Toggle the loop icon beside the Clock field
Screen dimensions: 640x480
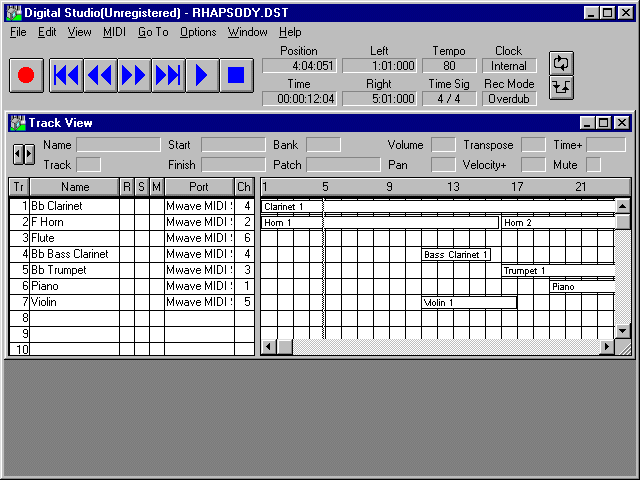pos(561,62)
